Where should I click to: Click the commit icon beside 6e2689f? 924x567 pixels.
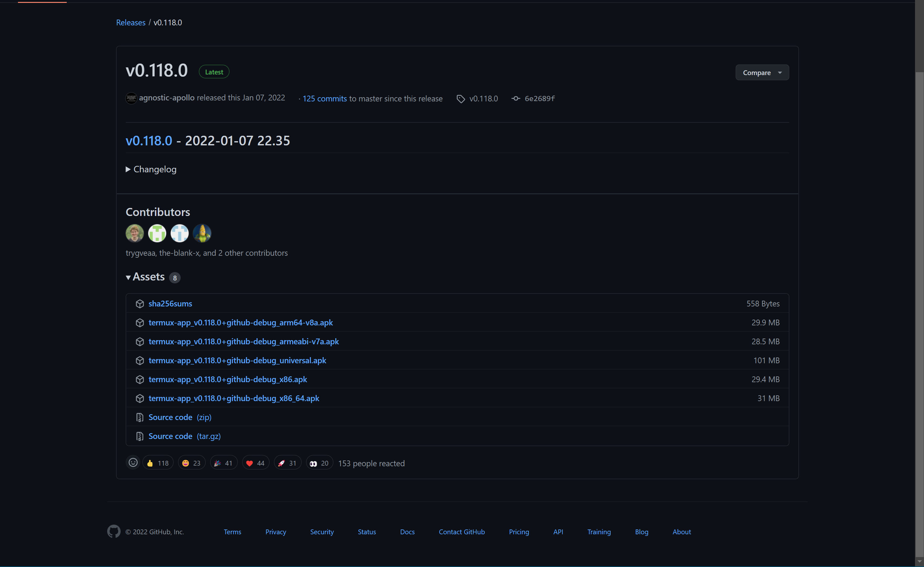(516, 98)
